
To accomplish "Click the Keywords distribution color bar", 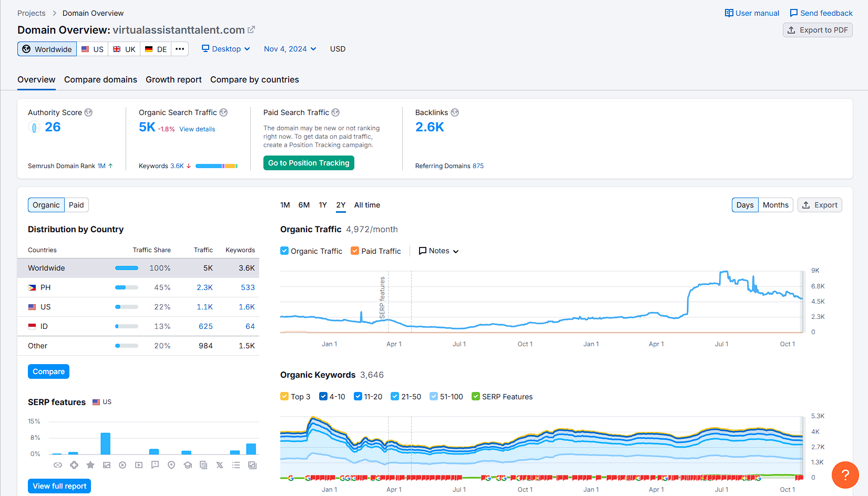I will click(x=217, y=166).
